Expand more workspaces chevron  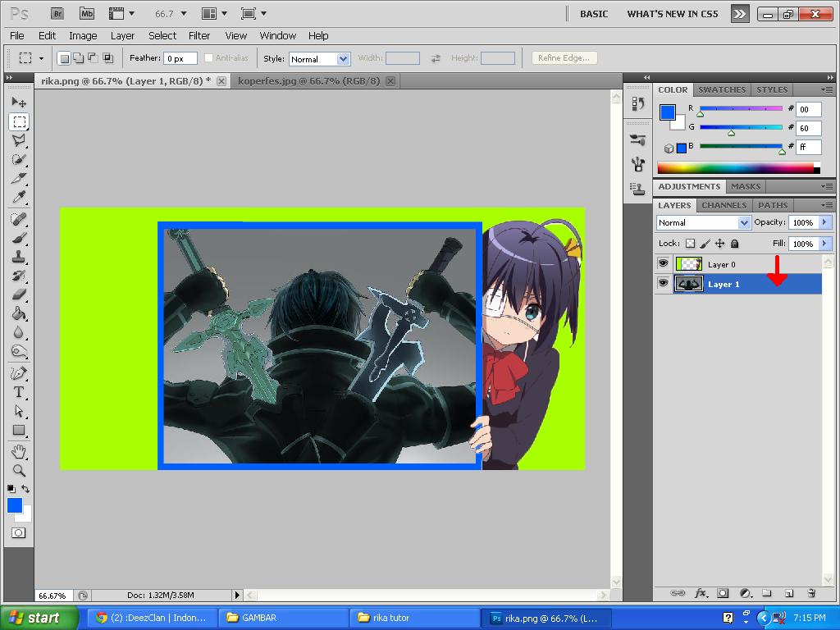pyautogui.click(x=740, y=14)
